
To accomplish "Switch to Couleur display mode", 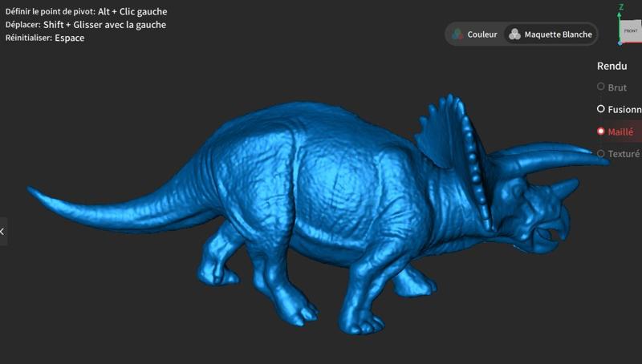I will tap(475, 34).
